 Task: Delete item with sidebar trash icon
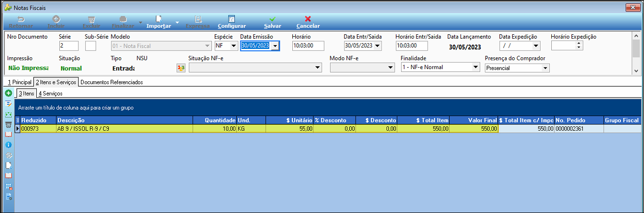click(8, 124)
